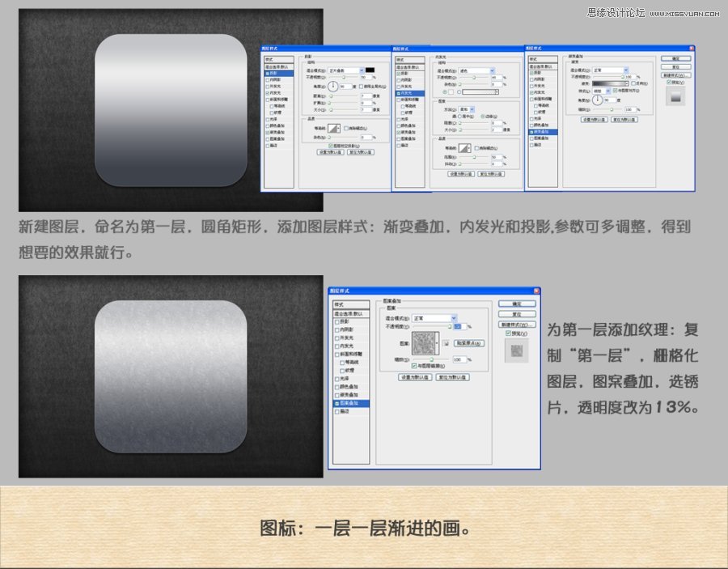Toggle 预览 checkbox in Gradient Overlay dialog
728x569 pixels.
pyautogui.click(x=669, y=82)
